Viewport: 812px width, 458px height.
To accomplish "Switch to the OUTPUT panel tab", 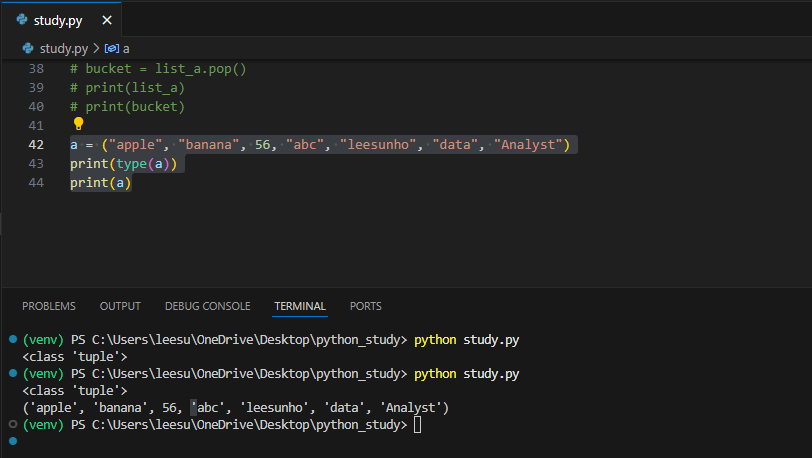I will point(120,306).
